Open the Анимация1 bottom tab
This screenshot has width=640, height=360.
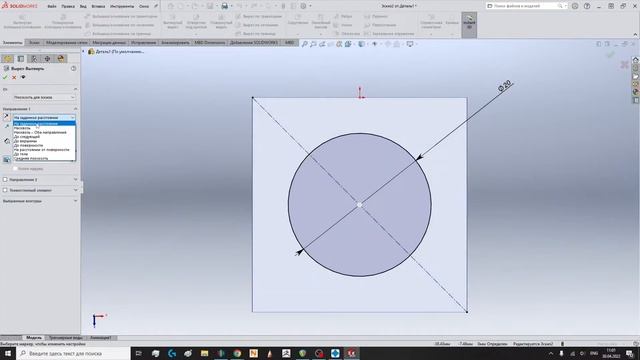pyautogui.click(x=101, y=338)
